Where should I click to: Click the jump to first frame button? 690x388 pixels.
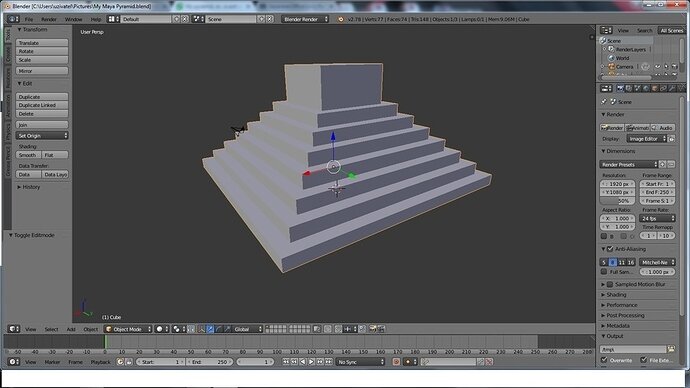[x=286, y=362]
